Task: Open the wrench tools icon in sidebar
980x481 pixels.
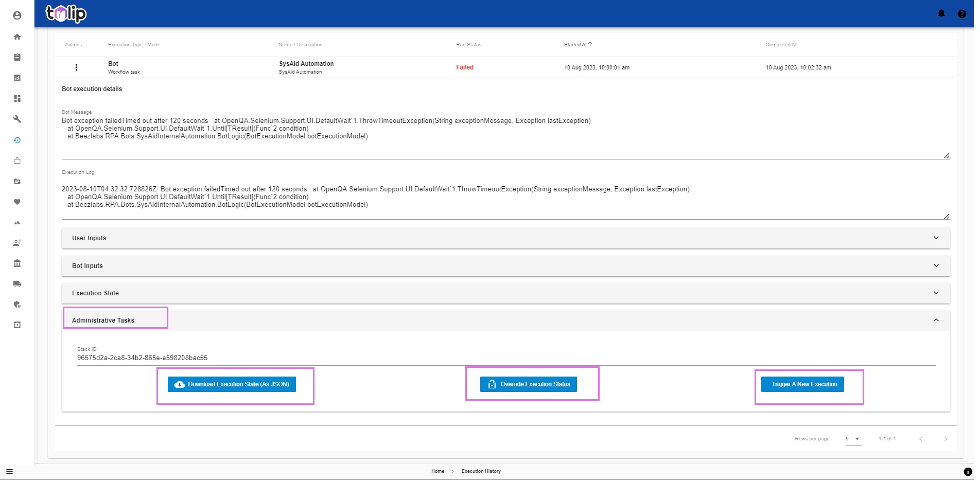Action: pyautogui.click(x=17, y=119)
